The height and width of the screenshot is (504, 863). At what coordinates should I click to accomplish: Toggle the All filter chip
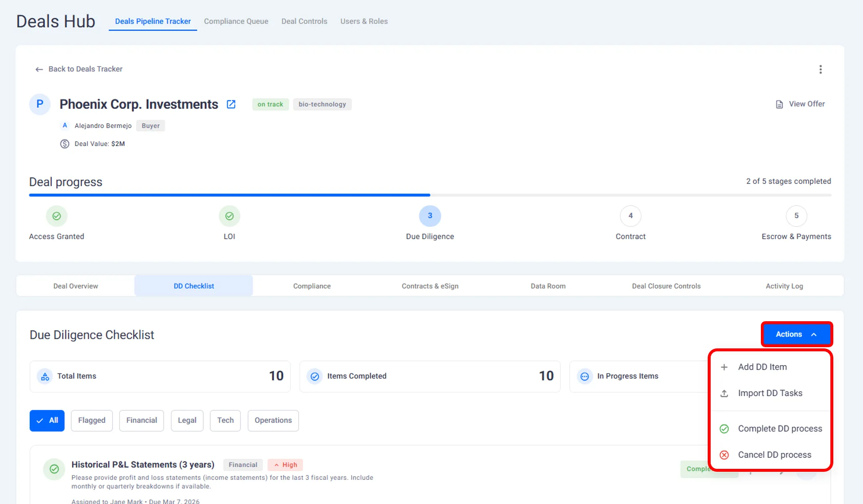(47, 420)
